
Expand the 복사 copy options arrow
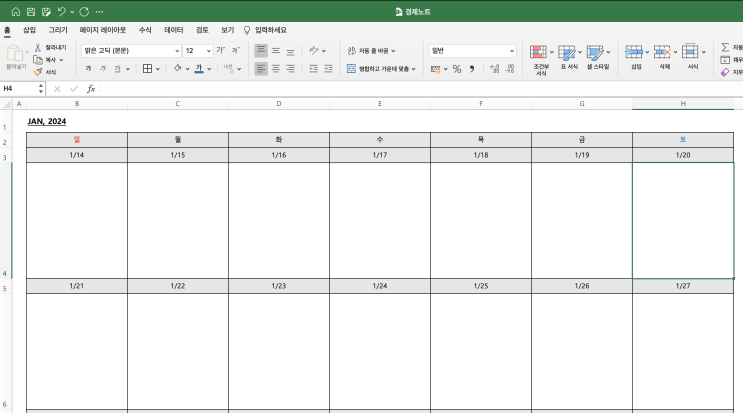tap(61, 60)
